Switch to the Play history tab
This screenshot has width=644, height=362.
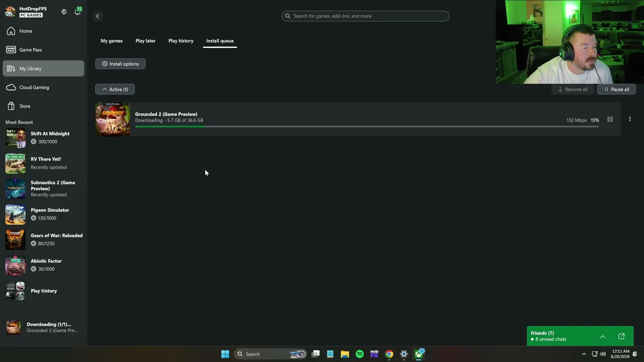[x=181, y=41]
